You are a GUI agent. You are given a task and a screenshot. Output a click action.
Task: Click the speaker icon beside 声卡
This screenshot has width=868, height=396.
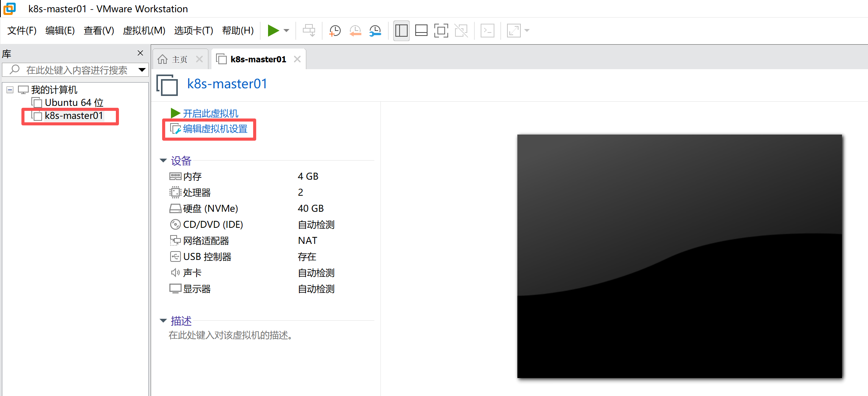(175, 273)
